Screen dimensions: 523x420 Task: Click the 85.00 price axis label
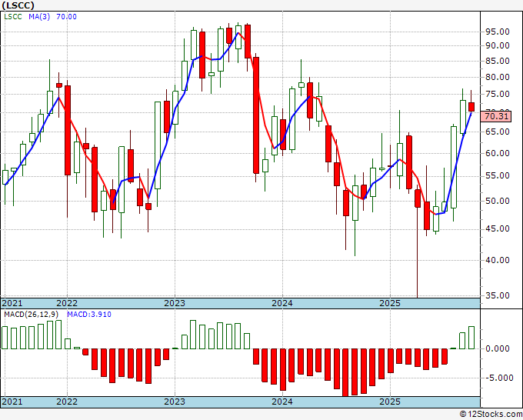[498, 61]
